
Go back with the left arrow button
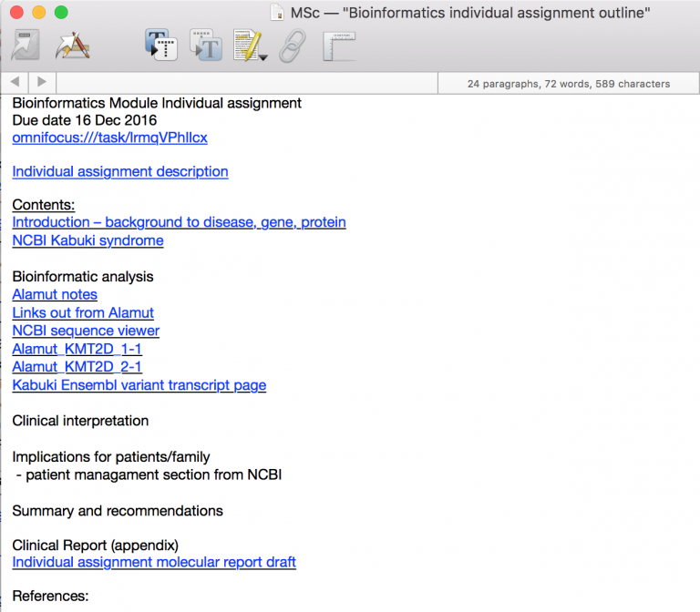(15, 82)
